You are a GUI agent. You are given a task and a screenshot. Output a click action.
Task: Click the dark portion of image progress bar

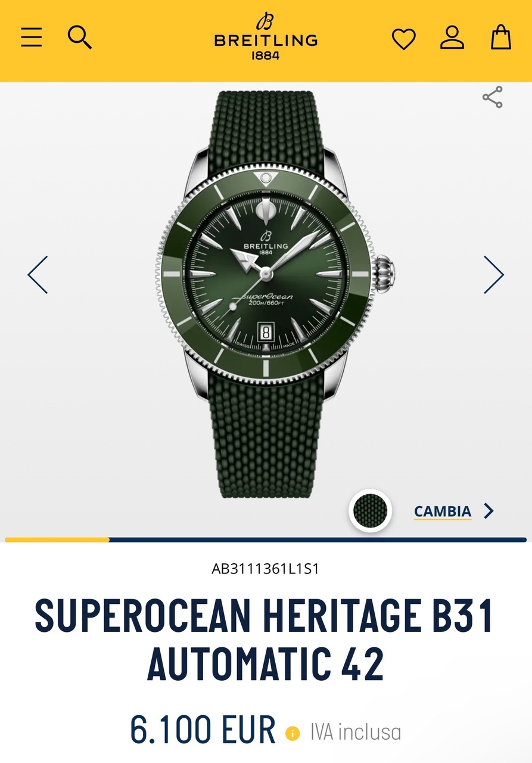click(318, 540)
